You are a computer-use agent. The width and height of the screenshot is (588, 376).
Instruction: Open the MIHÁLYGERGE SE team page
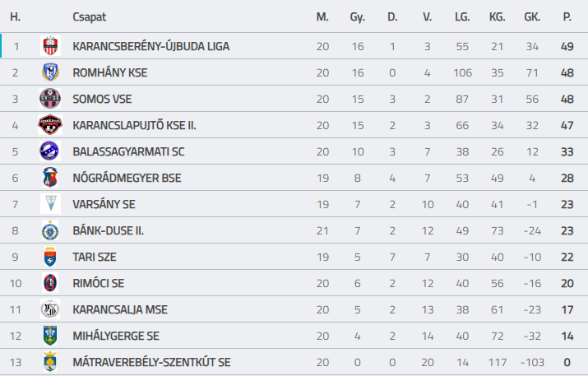[x=116, y=336]
